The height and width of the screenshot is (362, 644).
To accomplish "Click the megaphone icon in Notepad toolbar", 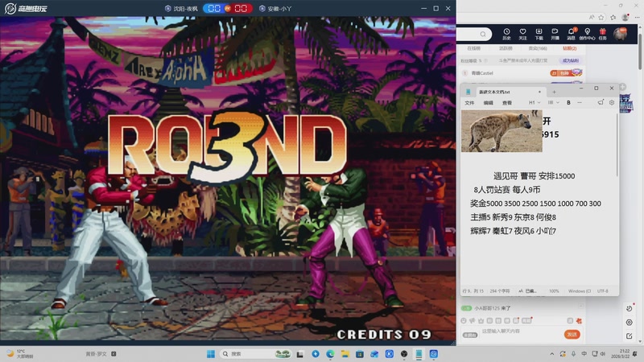I will point(601,102).
